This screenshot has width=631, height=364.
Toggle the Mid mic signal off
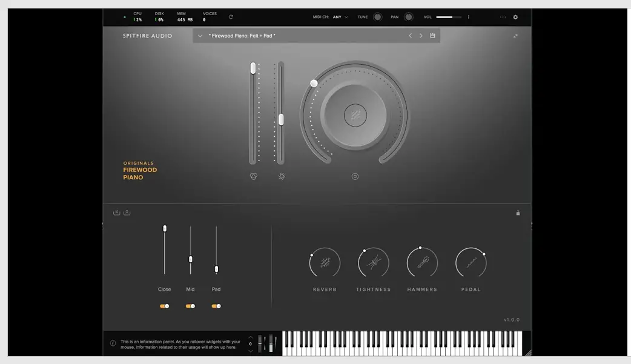[x=190, y=306]
